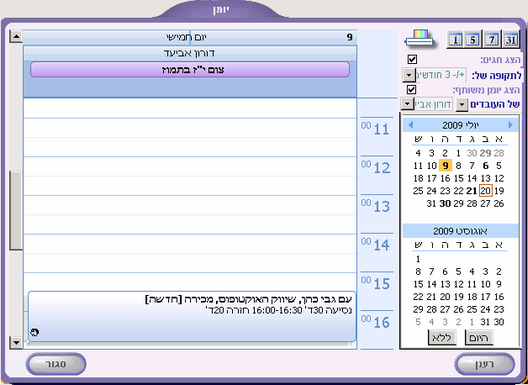This screenshot has height=385, width=528.
Task: Select July 15 in mini calendar
Action: pos(458,179)
